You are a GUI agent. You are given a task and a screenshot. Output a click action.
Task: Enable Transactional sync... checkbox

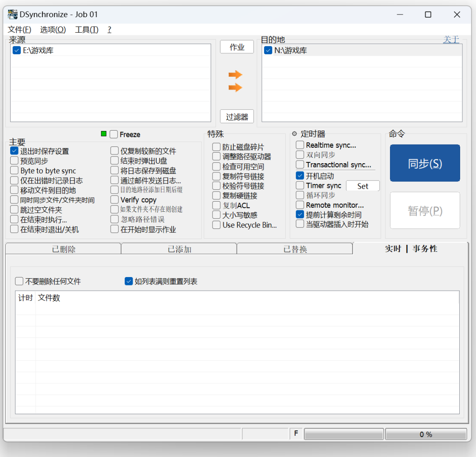point(300,165)
